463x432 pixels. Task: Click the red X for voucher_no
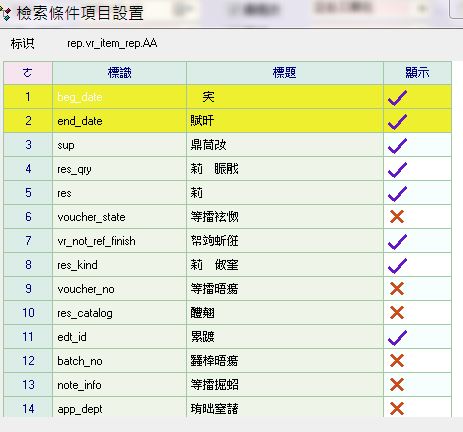[x=397, y=289]
